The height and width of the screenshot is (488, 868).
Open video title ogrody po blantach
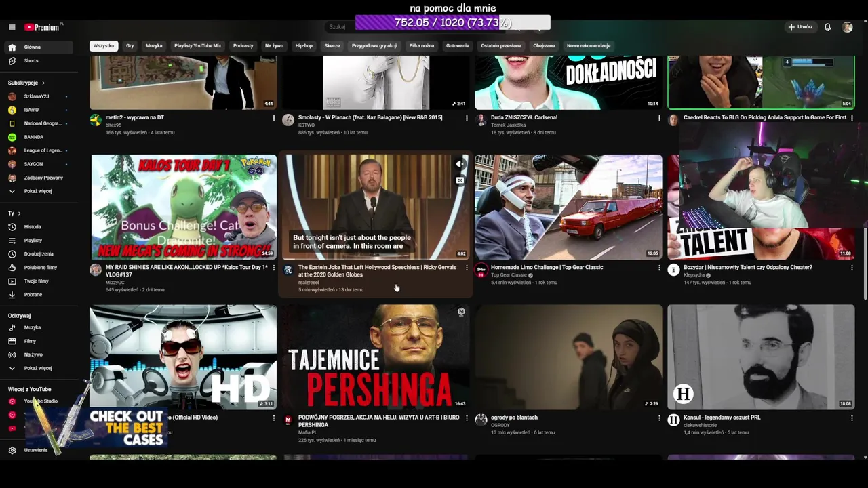tap(514, 418)
